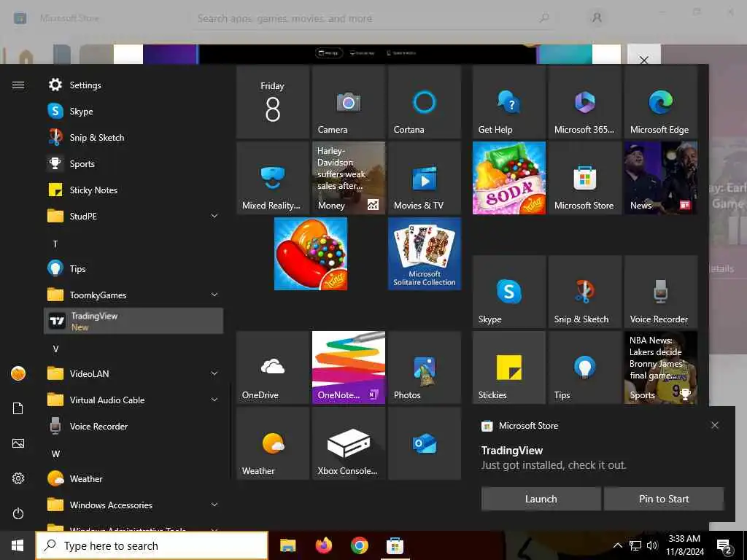Launch the Microsoft 365 tile
The width and height of the screenshot is (747, 560).
584,102
